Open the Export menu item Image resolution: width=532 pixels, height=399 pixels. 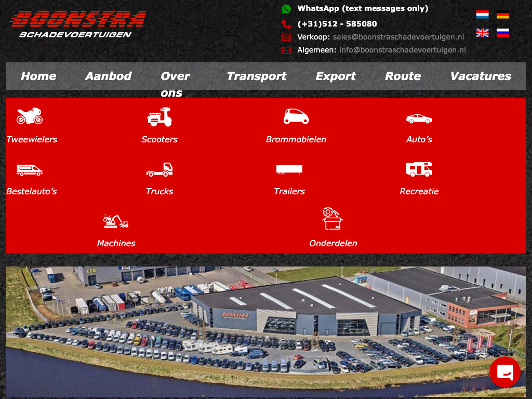(x=336, y=76)
